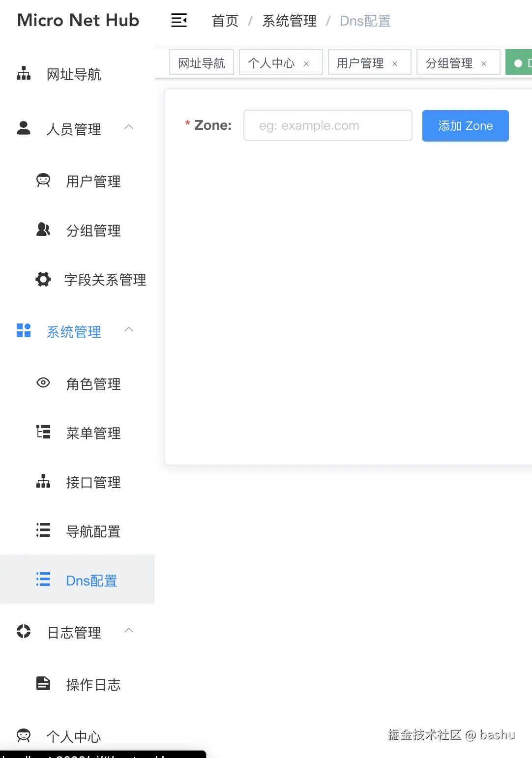Collapse the 日志管理 section
The image size is (532, 758).
pyautogui.click(x=129, y=631)
